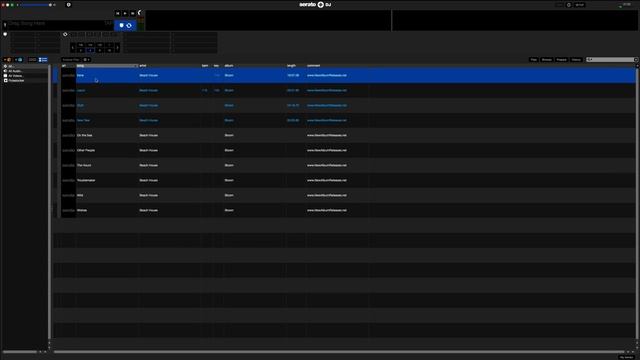Click the art column header
The width and height of the screenshot is (640, 360).
pos(68,66)
